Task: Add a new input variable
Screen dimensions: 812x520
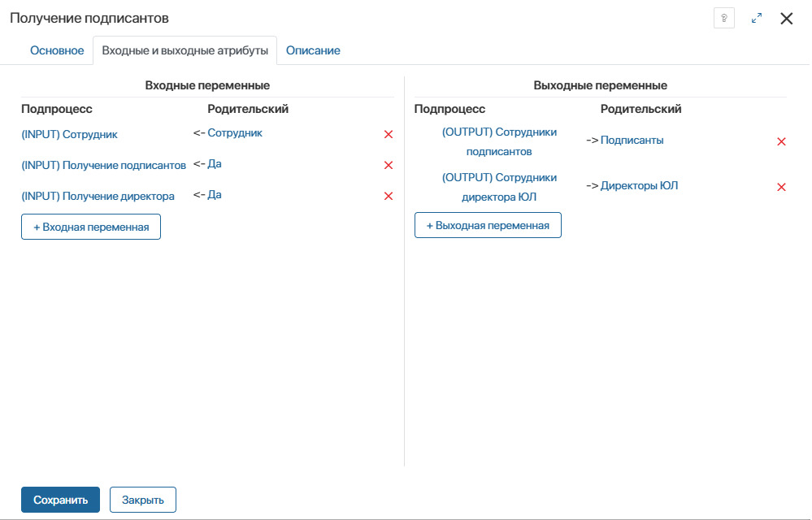Action: tap(91, 227)
